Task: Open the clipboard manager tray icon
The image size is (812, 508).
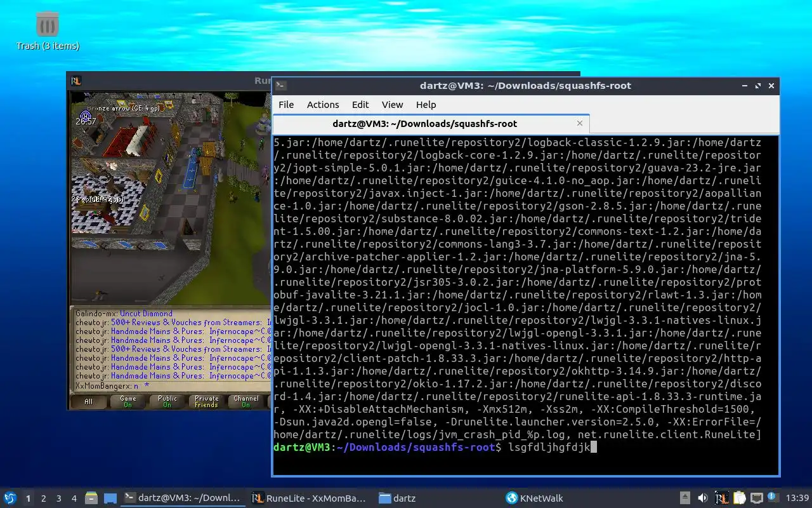Action: tap(738, 498)
